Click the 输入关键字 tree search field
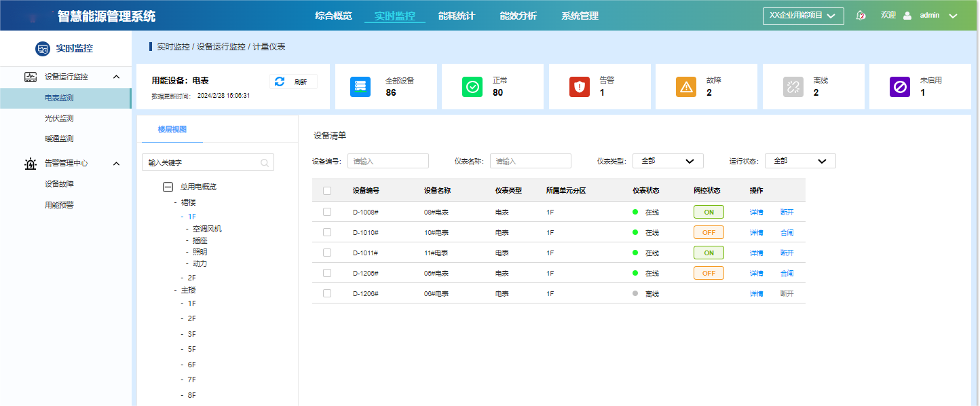980x406 pixels. click(x=208, y=163)
